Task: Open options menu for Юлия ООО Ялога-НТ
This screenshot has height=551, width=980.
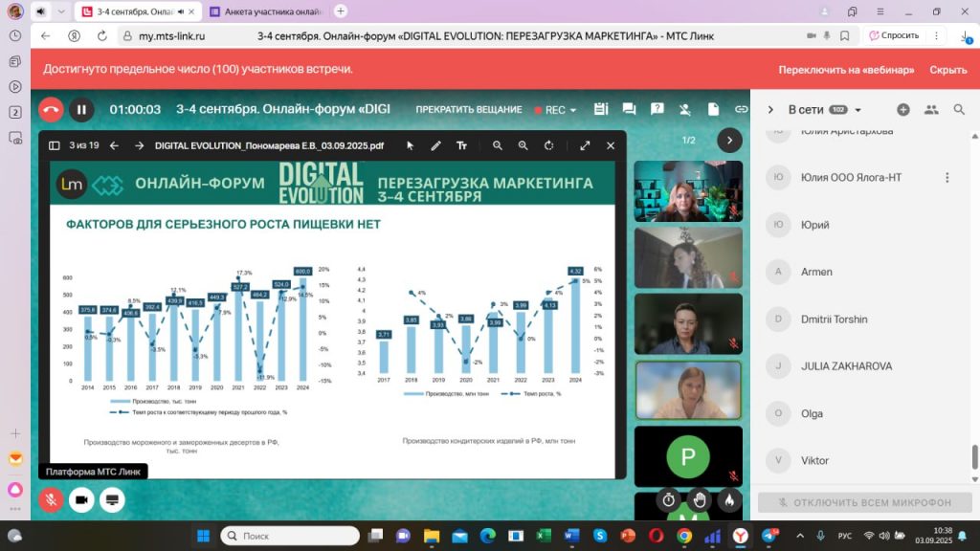Action: [x=947, y=177]
